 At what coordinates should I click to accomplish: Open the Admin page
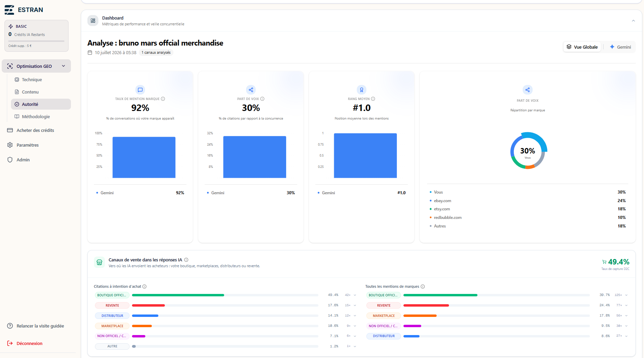(36, 160)
